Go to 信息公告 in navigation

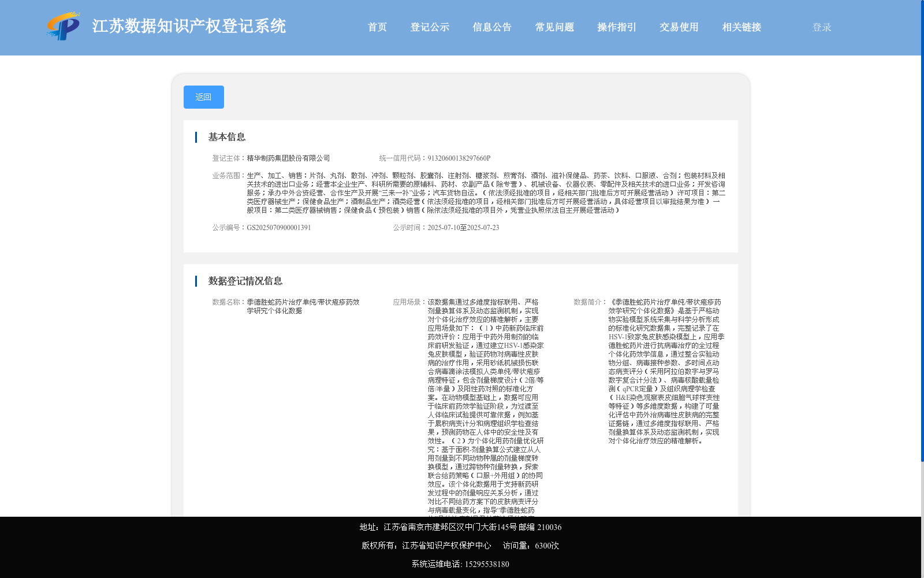pyautogui.click(x=492, y=27)
